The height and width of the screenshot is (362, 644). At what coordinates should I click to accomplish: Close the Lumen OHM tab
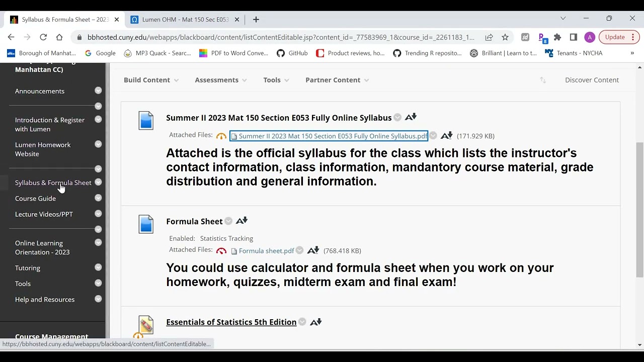(x=237, y=20)
